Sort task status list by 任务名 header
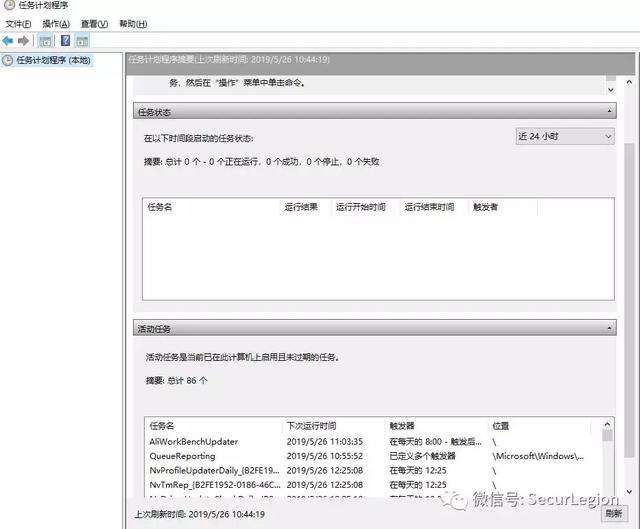The width and height of the screenshot is (640, 529). [160, 207]
